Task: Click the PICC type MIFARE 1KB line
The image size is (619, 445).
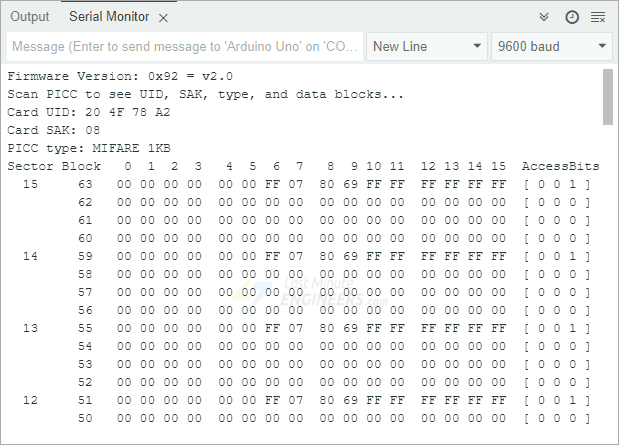Action: coord(89,148)
